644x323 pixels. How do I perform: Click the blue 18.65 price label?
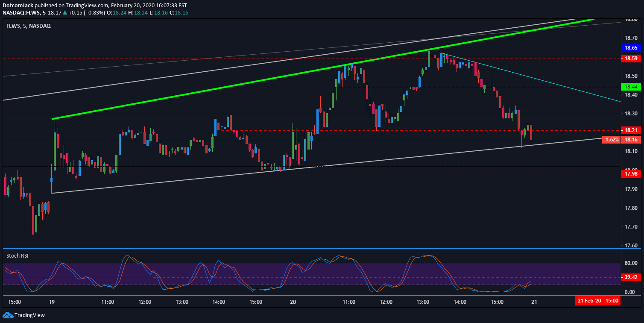(630, 48)
